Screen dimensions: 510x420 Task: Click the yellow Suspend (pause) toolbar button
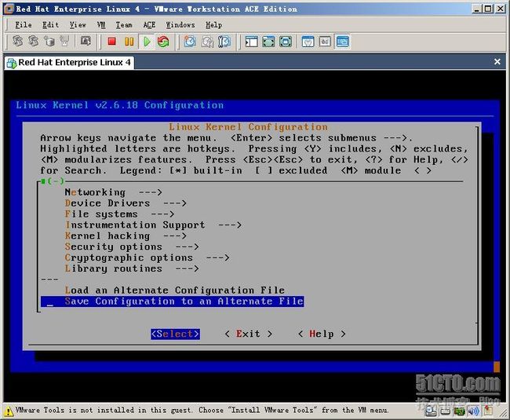click(x=129, y=42)
